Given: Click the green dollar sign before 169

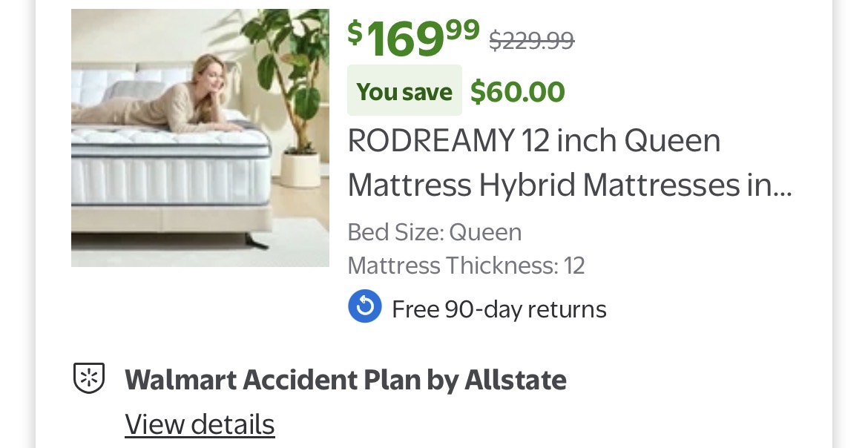Looking at the screenshot, I should pyautogui.click(x=355, y=32).
